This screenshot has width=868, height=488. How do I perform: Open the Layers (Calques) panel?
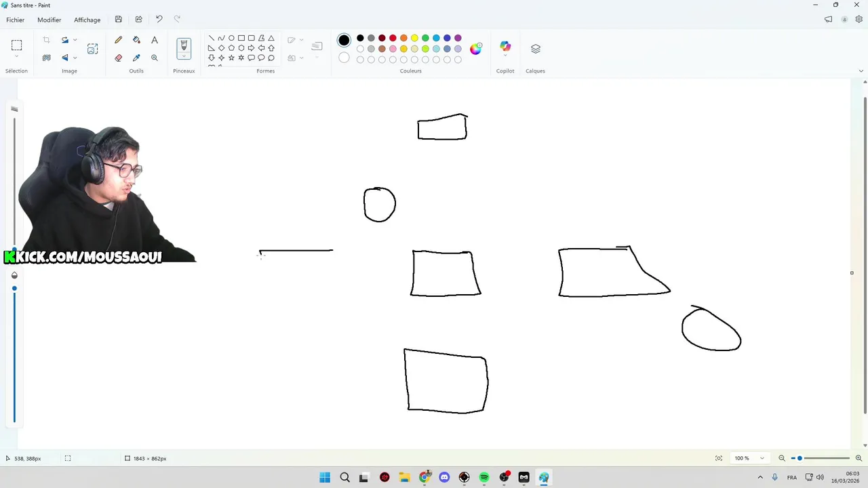click(536, 48)
